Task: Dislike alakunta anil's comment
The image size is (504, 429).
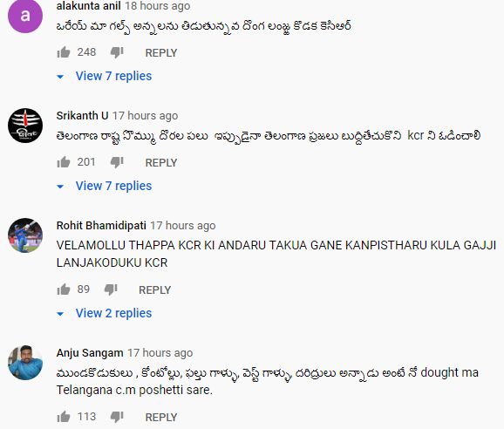Action: [x=117, y=52]
